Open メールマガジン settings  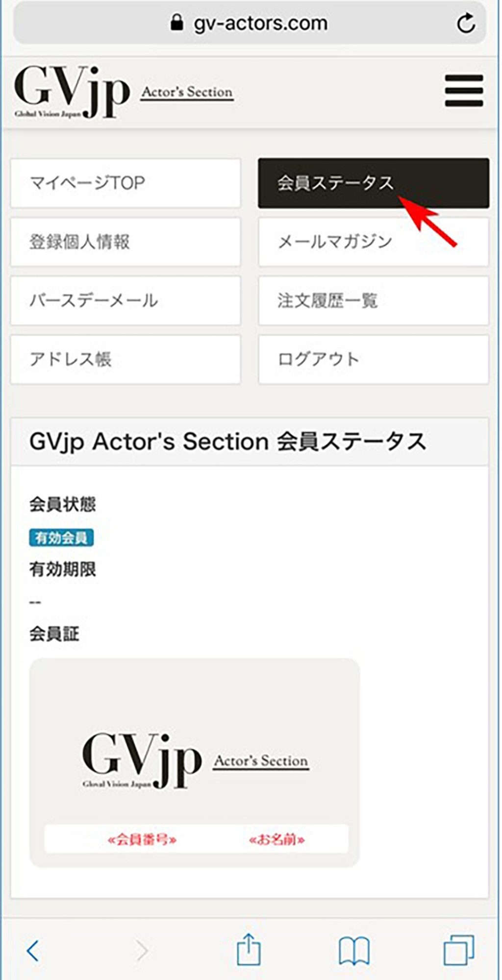[x=373, y=242]
